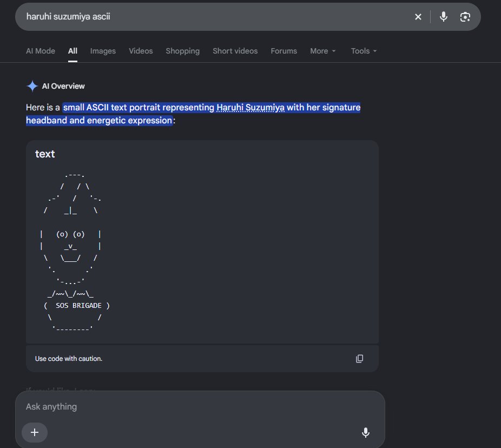Switch to AI Mode tab
501x448 pixels.
click(41, 51)
